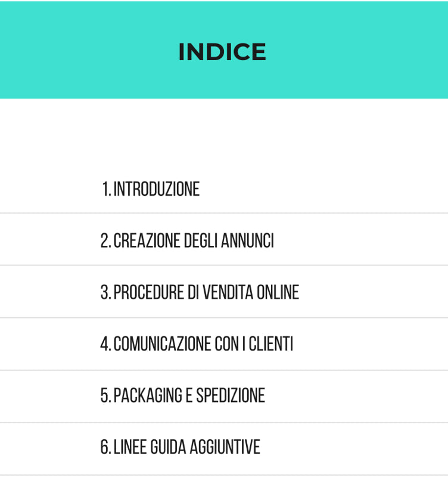Open Linee guida aggiuntive chapter
This screenshot has width=448, height=478.
(x=186, y=447)
